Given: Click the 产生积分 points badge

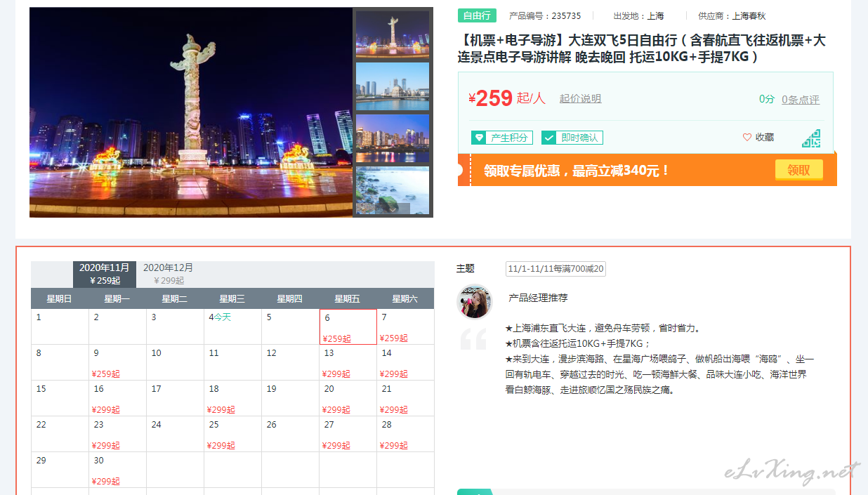Looking at the screenshot, I should 501,138.
